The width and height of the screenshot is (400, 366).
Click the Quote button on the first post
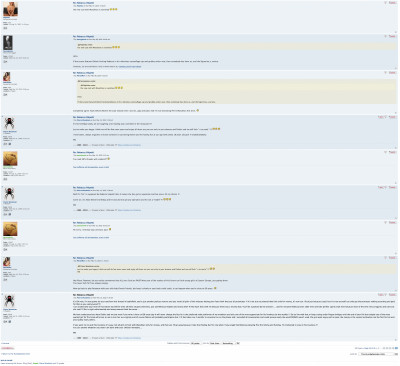(x=392, y=3)
